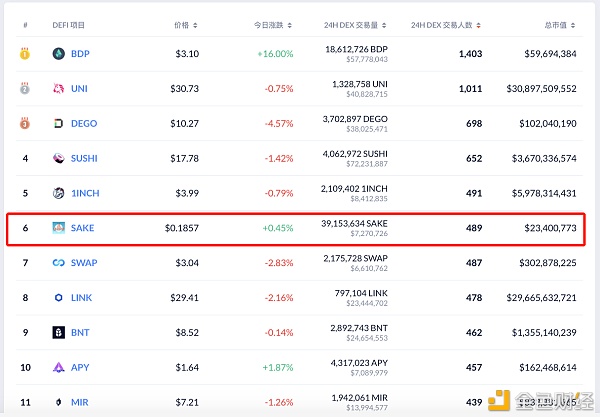
Task: Select the SAKE price $0.1857
Action: coord(182,228)
